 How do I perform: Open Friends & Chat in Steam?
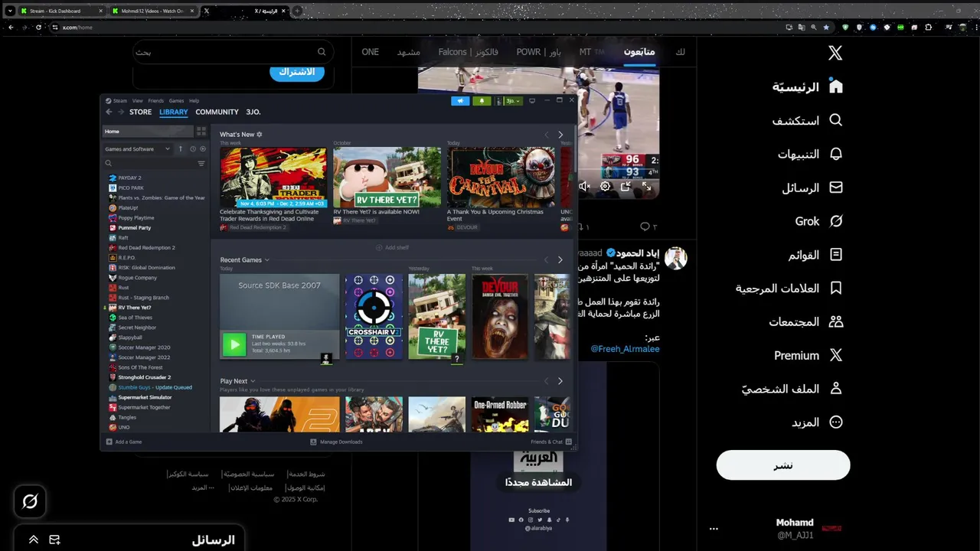click(x=551, y=442)
